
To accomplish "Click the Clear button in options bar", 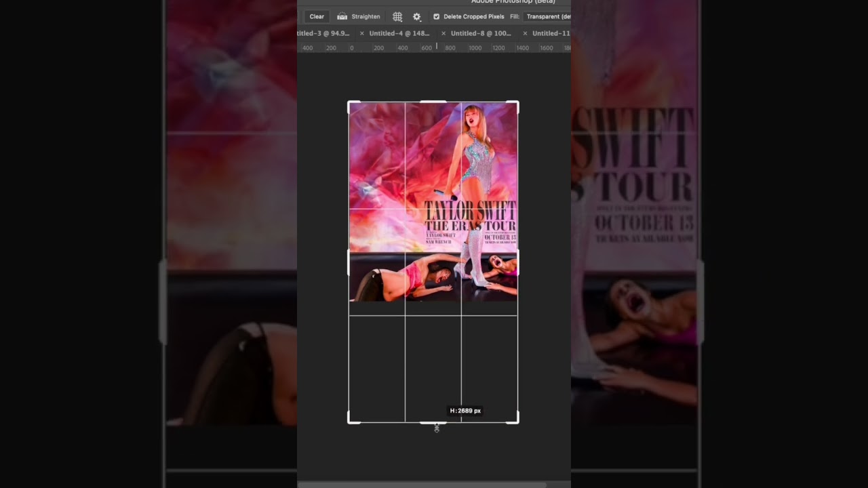I will tap(317, 16).
